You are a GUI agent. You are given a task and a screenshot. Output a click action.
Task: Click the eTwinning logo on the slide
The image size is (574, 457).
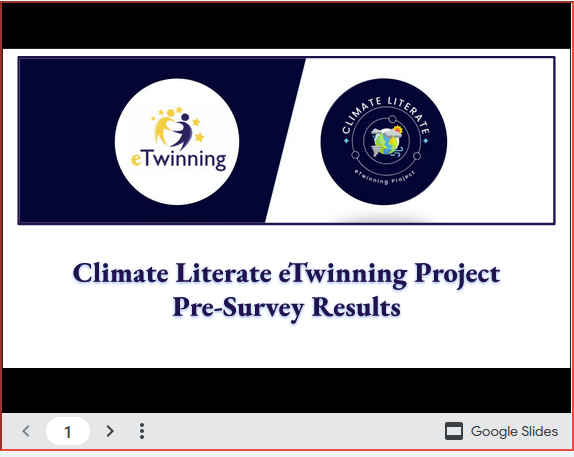[x=177, y=141]
